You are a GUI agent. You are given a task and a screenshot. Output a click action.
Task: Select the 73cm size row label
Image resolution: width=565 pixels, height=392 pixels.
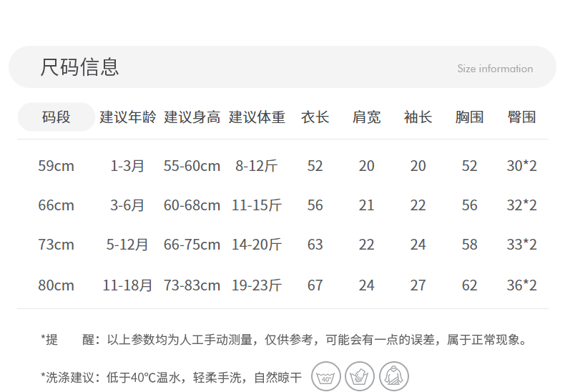click(x=56, y=245)
